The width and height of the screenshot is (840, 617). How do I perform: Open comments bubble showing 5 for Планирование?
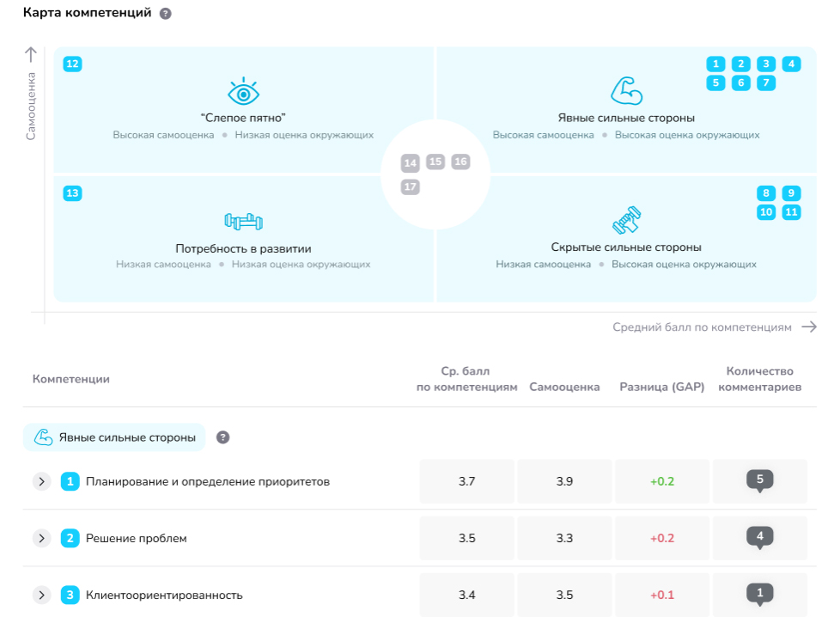tap(759, 480)
